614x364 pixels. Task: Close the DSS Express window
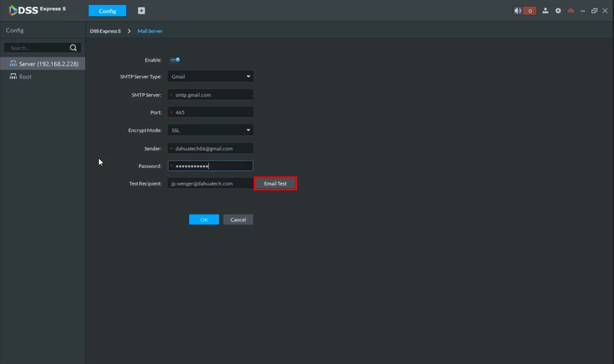click(x=605, y=11)
